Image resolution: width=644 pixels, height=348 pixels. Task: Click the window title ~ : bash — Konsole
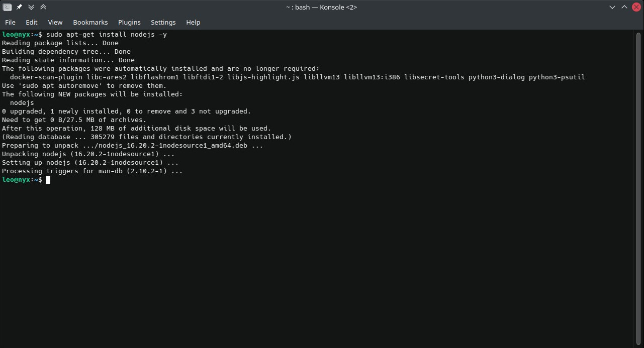(322, 7)
